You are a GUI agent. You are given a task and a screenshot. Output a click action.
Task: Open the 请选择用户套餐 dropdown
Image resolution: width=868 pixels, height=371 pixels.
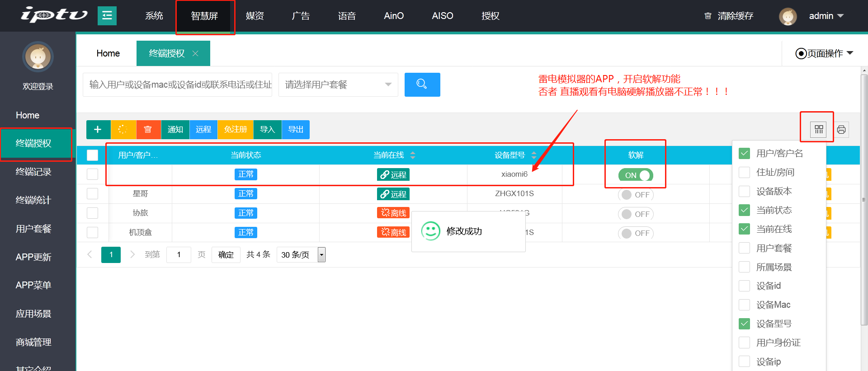[338, 85]
